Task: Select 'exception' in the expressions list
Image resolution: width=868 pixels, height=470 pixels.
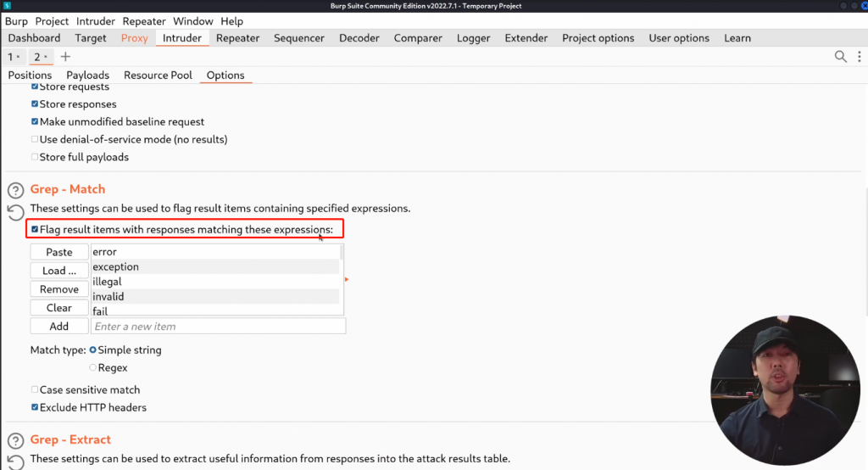Action: coord(215,266)
